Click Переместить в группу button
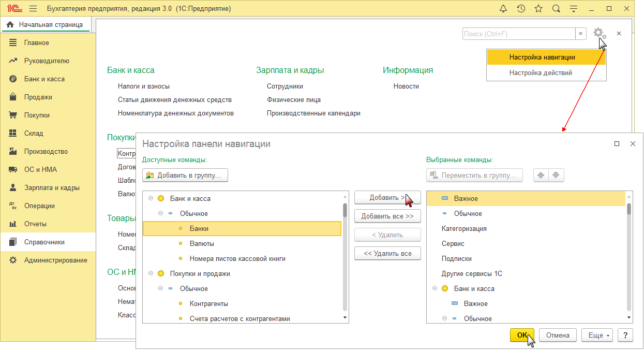 click(474, 176)
